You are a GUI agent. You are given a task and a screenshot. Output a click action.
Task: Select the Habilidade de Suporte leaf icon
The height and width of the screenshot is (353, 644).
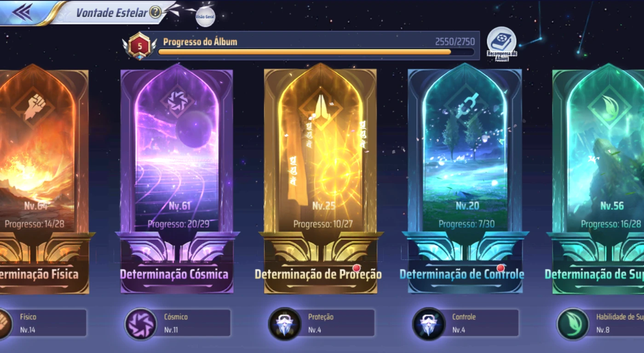573,324
